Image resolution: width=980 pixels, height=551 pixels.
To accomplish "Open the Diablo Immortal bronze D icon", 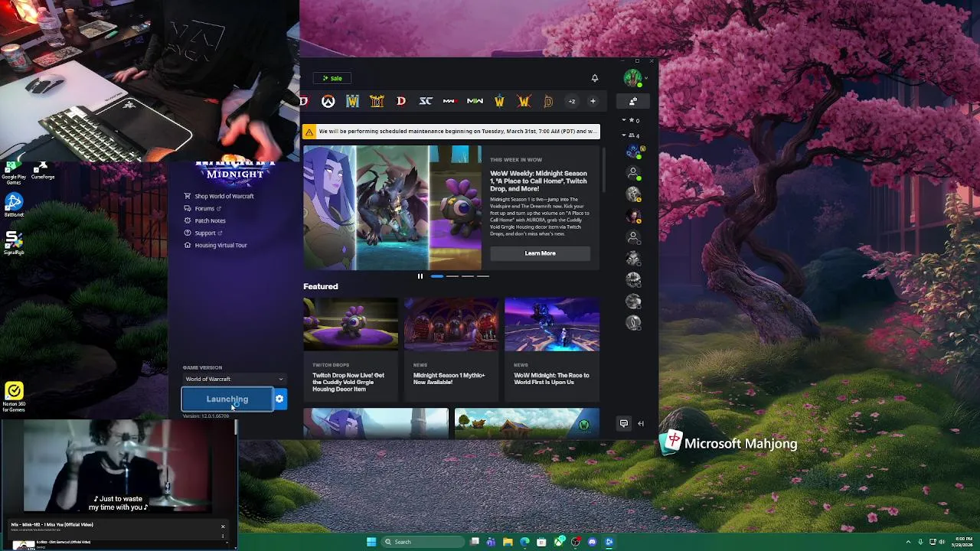I will tap(548, 101).
